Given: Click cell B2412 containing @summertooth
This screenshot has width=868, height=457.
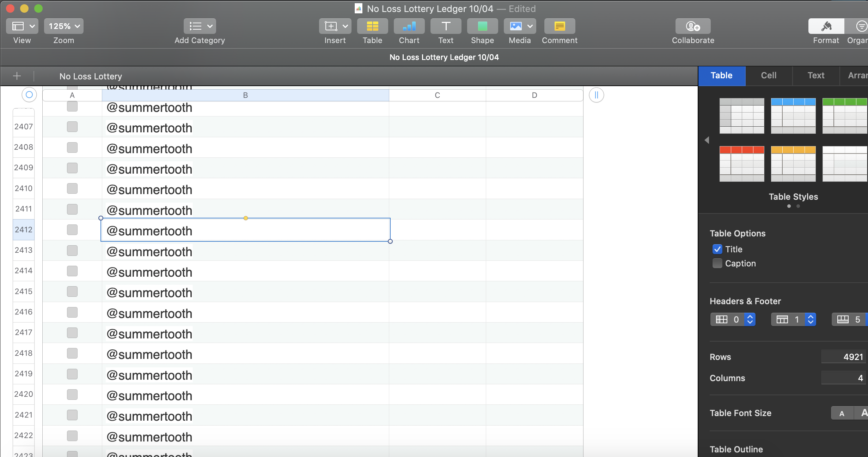Looking at the screenshot, I should (245, 230).
